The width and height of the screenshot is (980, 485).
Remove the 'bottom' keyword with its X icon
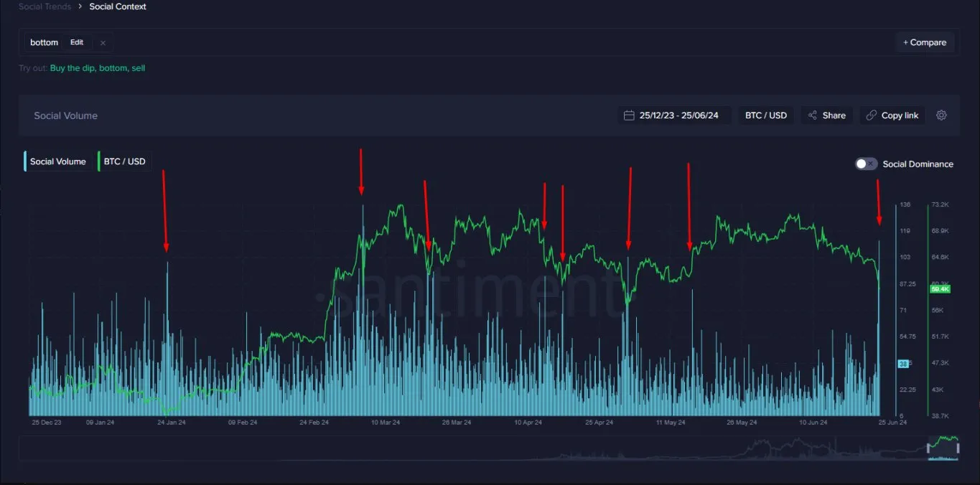pyautogui.click(x=102, y=43)
